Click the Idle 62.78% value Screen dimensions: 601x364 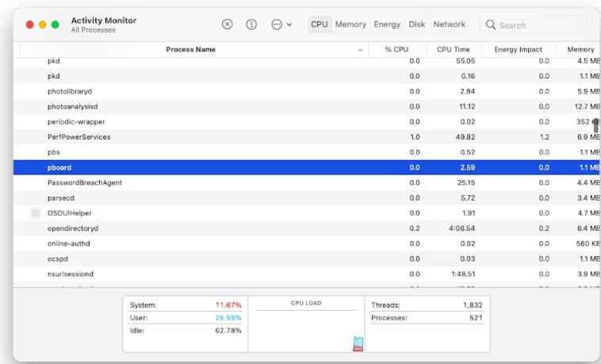(x=228, y=331)
